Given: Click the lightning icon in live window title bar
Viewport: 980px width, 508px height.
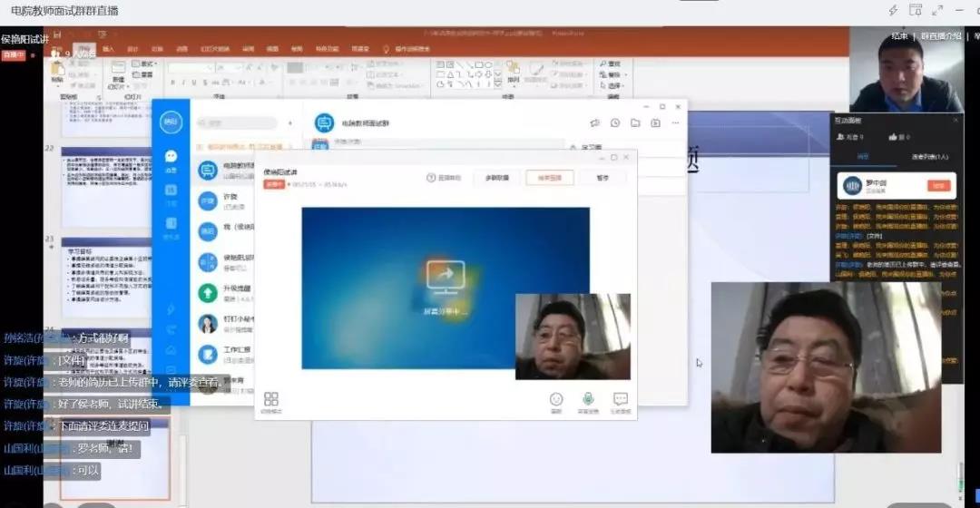Looking at the screenshot, I should [893, 10].
